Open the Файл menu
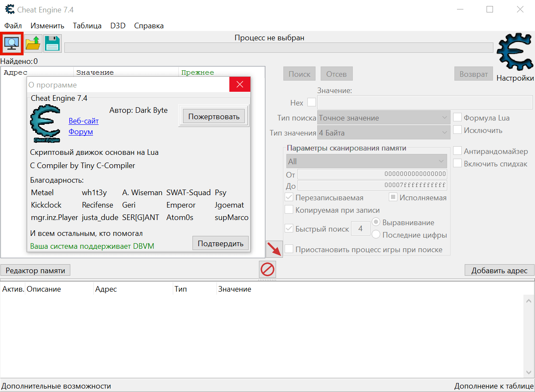 pos(13,26)
